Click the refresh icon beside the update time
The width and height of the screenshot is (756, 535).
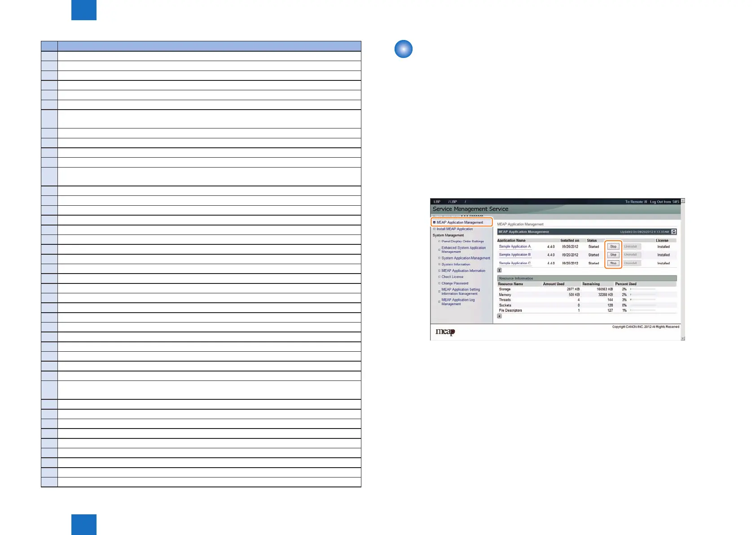pyautogui.click(x=673, y=232)
